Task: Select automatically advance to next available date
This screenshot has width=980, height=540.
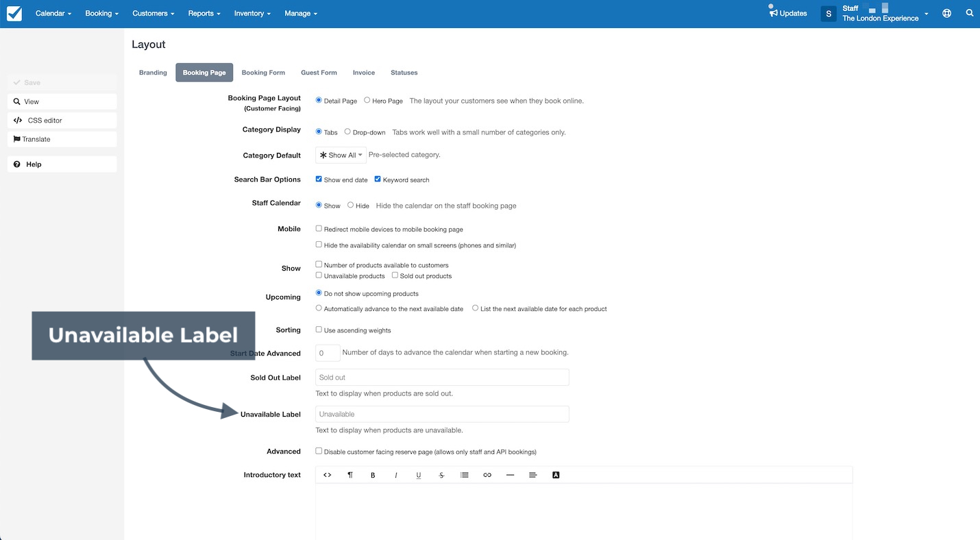Action: pos(319,308)
